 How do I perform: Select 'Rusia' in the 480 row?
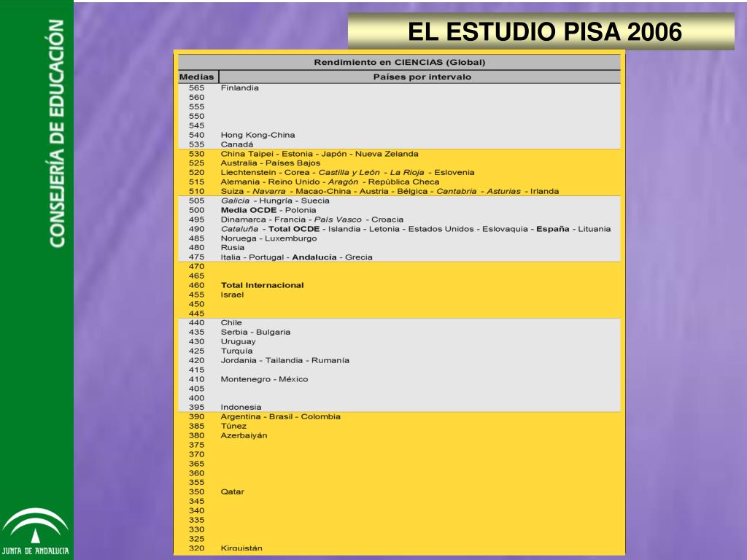(x=233, y=248)
